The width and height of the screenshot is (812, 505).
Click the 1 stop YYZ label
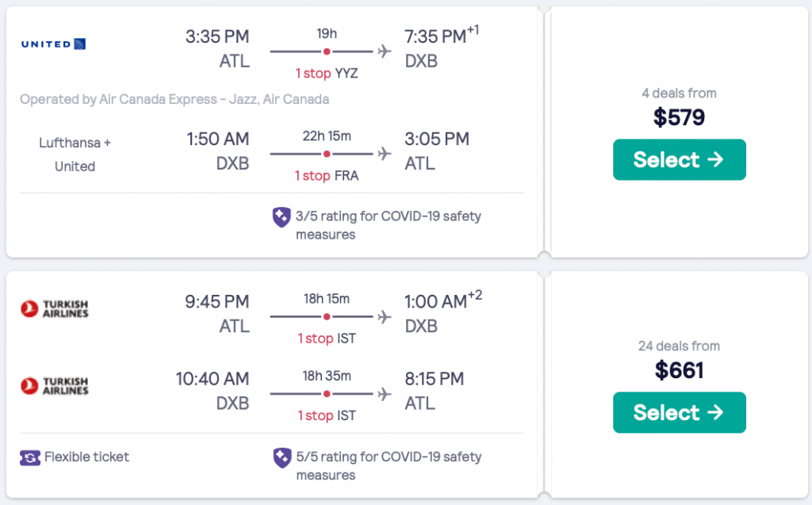pos(327,73)
